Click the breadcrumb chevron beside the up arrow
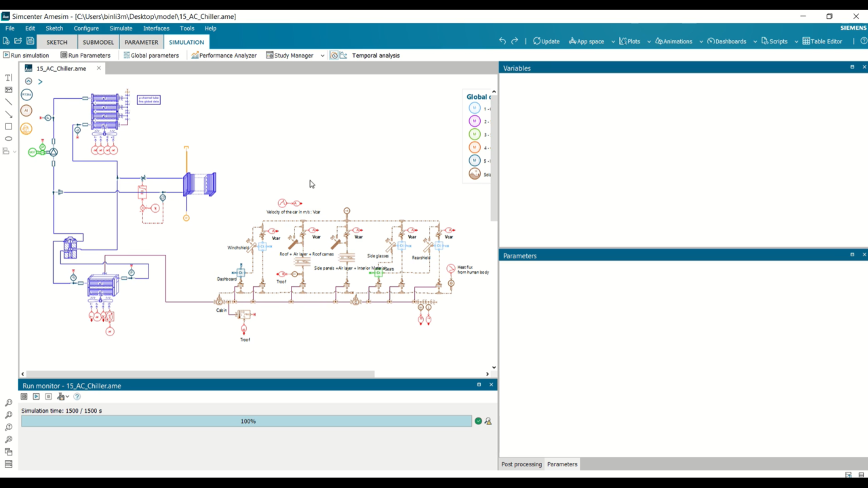 coord(40,81)
